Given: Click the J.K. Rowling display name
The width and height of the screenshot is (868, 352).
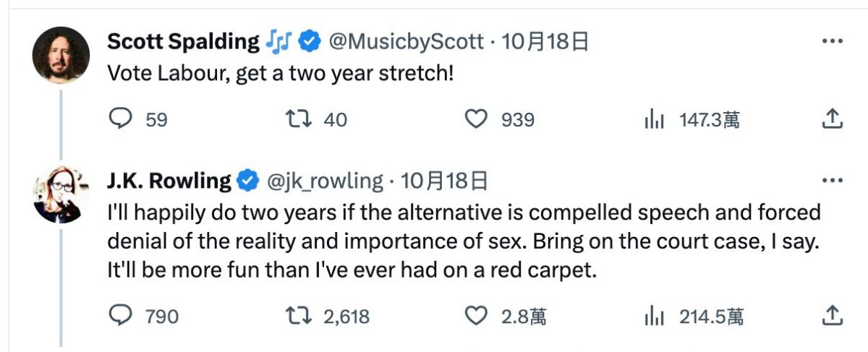Looking at the screenshot, I should tap(169, 180).
